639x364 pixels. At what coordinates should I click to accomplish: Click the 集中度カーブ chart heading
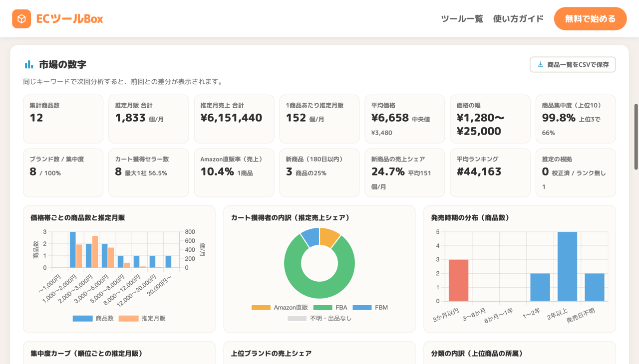click(87, 353)
